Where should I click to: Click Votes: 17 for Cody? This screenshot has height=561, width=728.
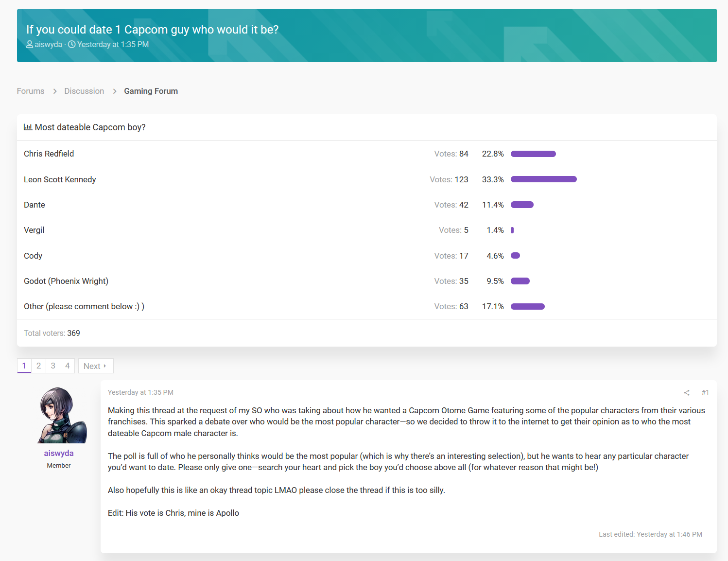451,256
